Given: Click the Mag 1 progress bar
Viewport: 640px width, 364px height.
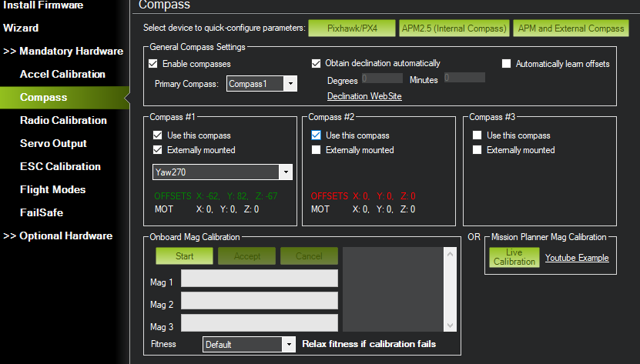Looking at the screenshot, I should coord(260,279).
